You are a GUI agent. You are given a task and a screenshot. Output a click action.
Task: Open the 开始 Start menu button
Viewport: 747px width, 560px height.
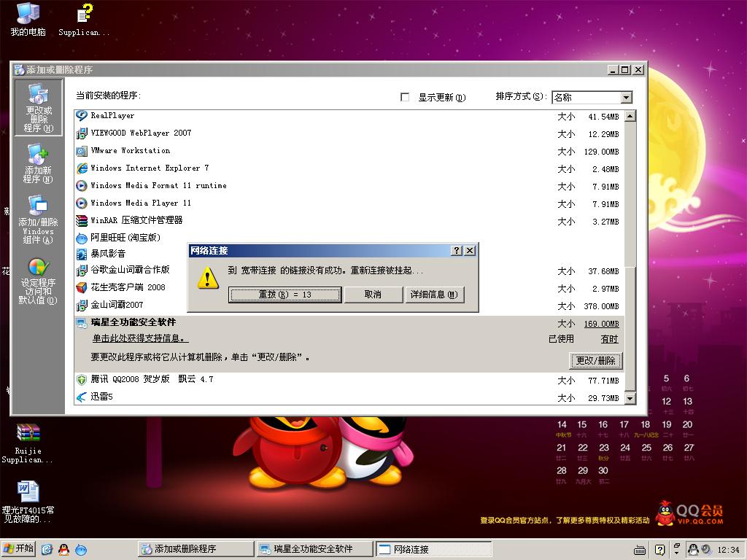[x=19, y=549]
